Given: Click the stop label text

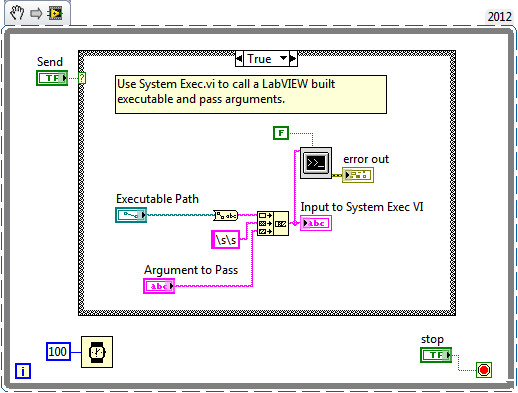Looking at the screenshot, I should [432, 339].
